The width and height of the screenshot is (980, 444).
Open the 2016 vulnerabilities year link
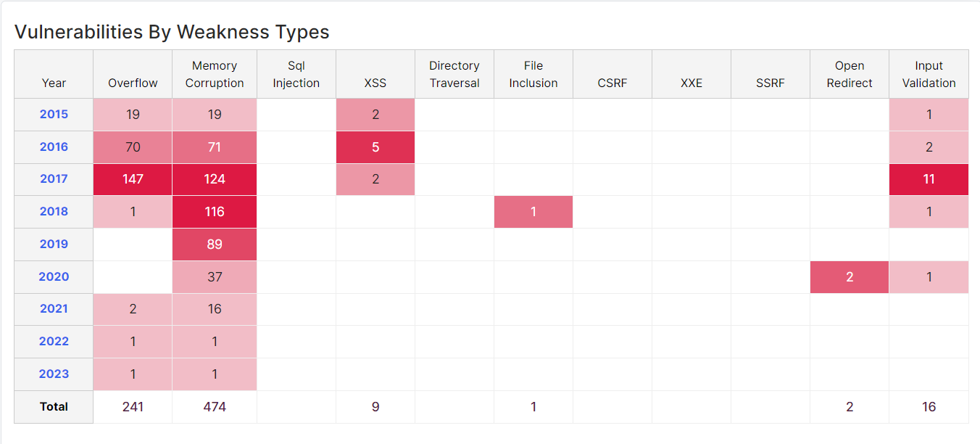coord(53,147)
